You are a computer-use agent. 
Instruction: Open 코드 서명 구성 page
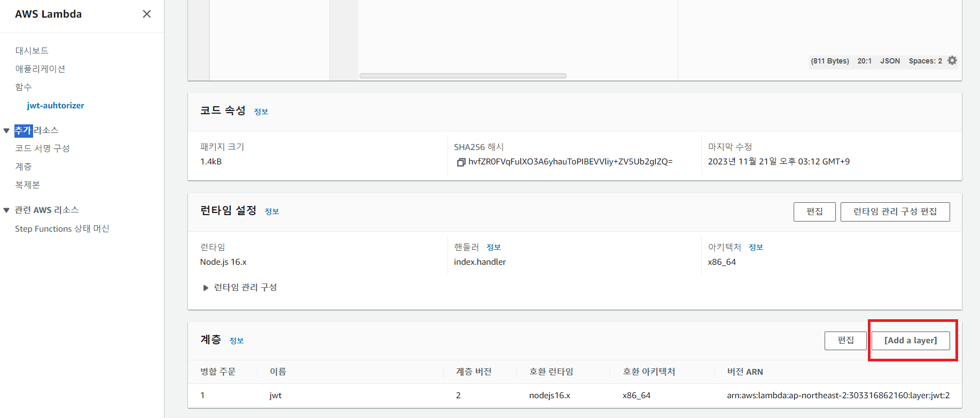(x=42, y=148)
